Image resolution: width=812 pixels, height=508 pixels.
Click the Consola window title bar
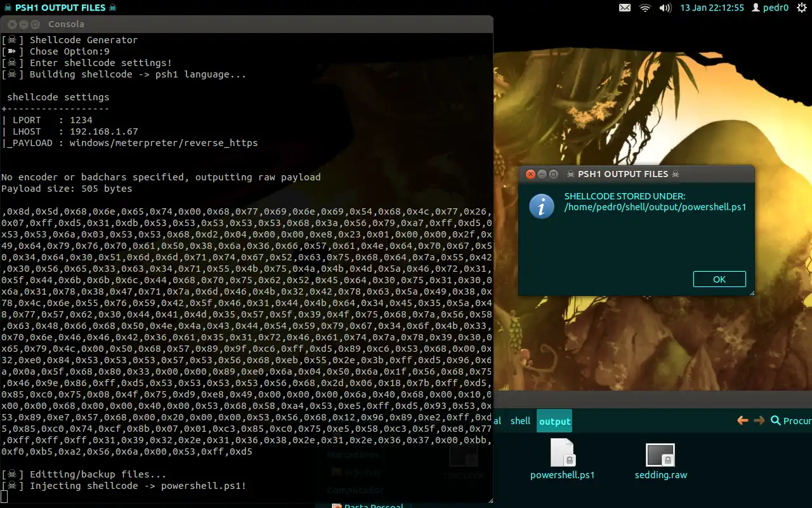246,24
